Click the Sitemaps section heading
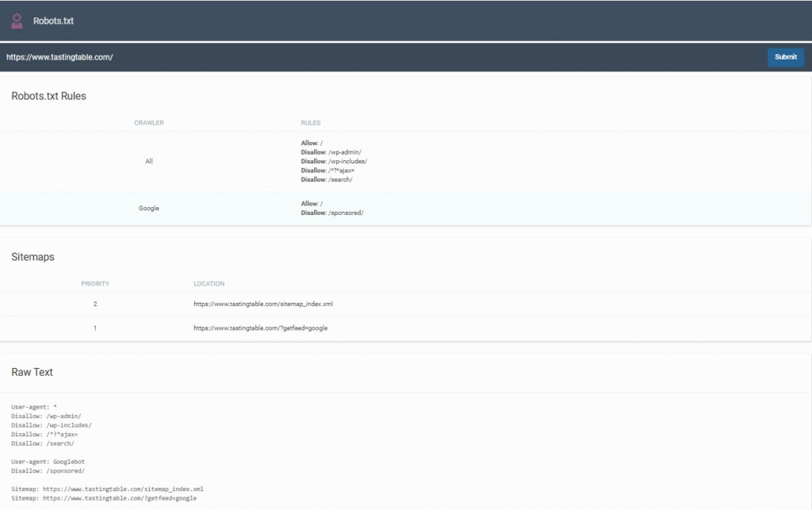 pos(33,257)
